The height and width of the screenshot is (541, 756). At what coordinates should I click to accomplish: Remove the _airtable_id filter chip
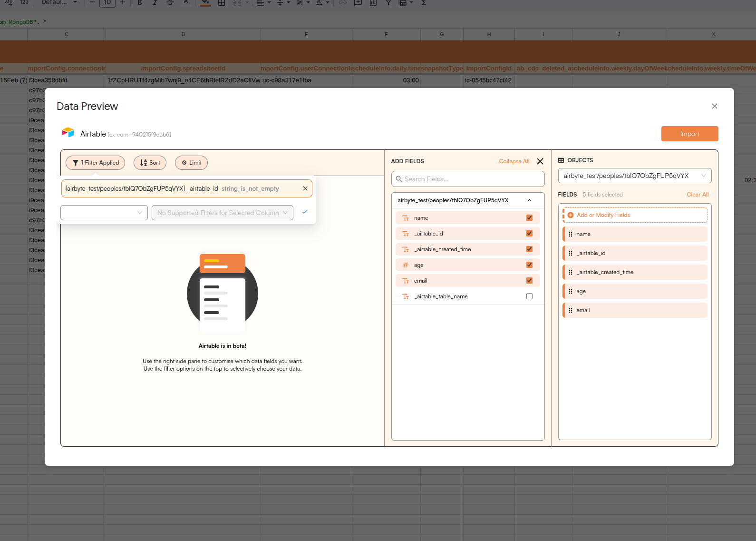click(x=305, y=188)
